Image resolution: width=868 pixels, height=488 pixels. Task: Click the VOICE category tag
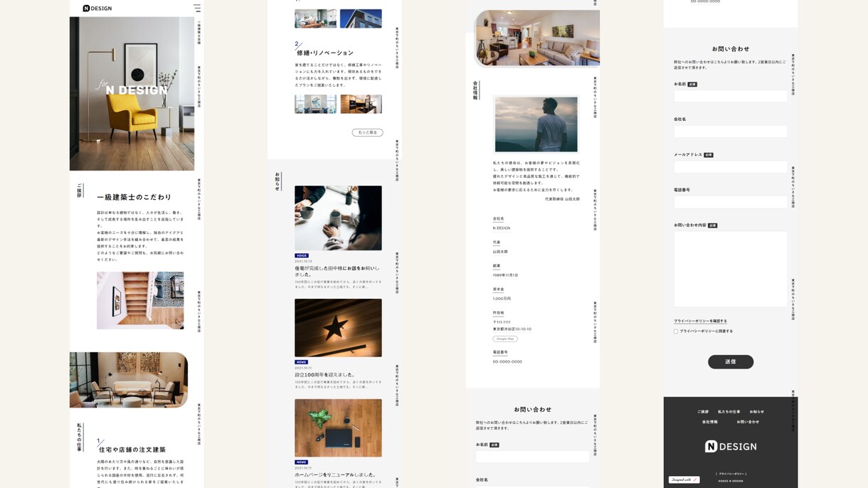coord(302,255)
